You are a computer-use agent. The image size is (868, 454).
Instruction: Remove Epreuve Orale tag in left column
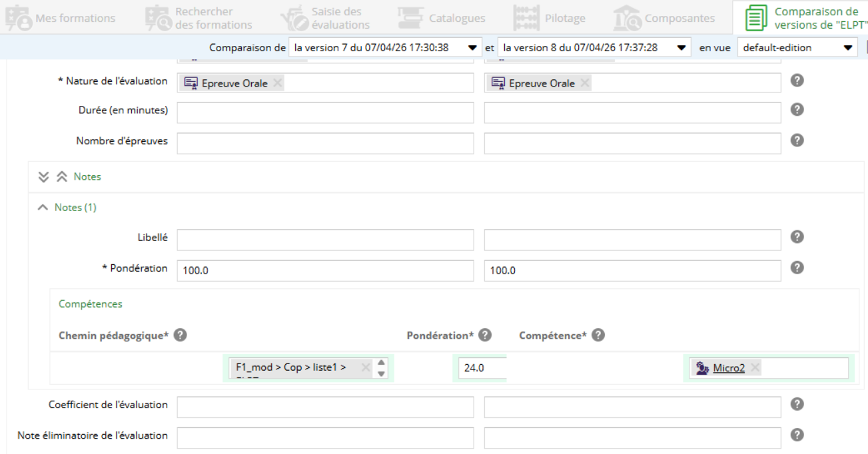click(x=278, y=83)
